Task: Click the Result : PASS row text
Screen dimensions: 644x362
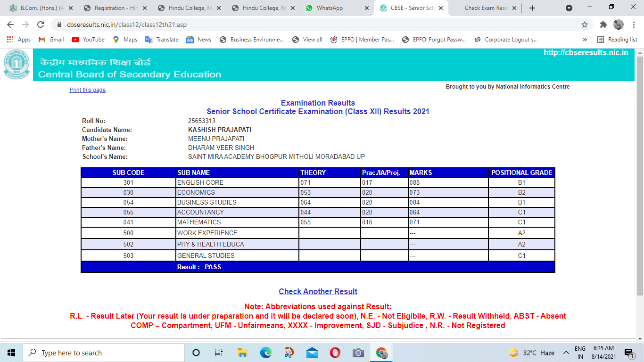Action: coord(199,267)
